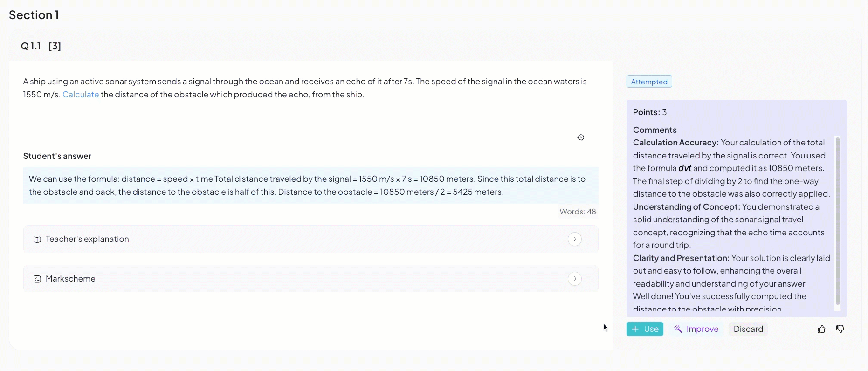Click the comments panel scrollbar
The width and height of the screenshot is (868, 371).
[837, 221]
